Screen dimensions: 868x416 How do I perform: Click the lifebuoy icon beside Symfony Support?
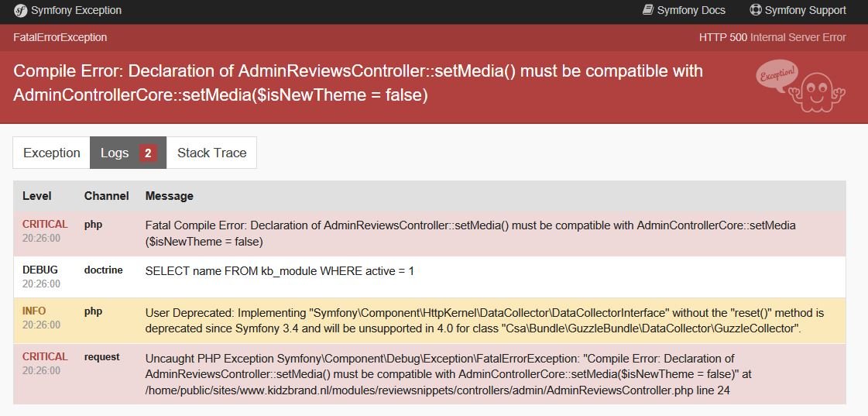756,10
